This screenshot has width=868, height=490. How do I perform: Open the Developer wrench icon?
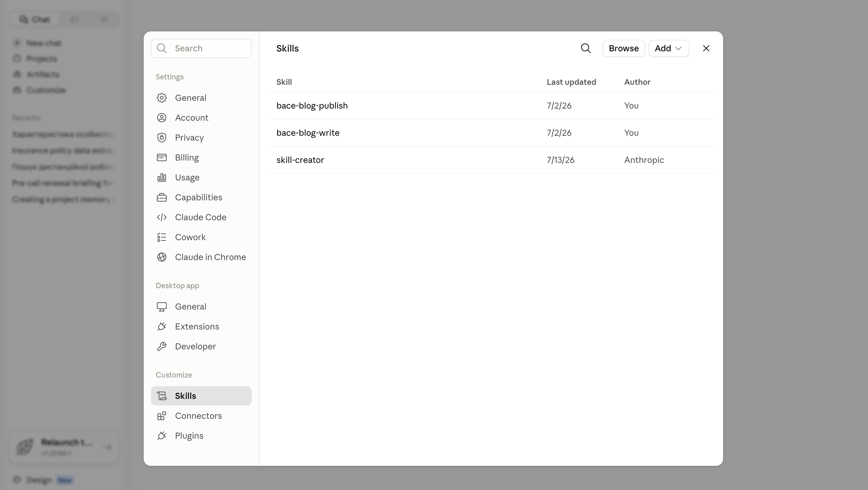162,346
